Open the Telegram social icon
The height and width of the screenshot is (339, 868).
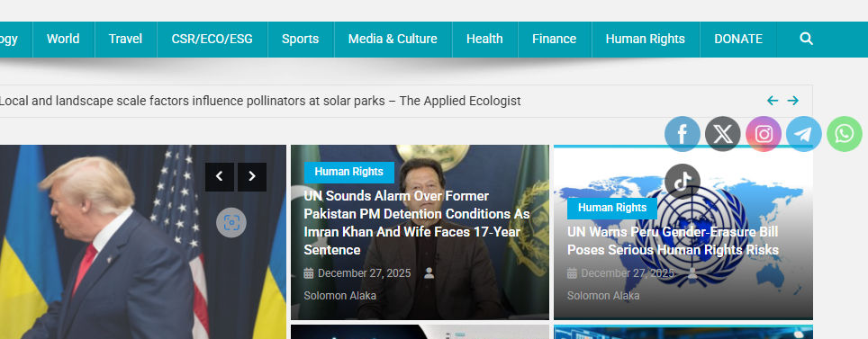point(804,134)
